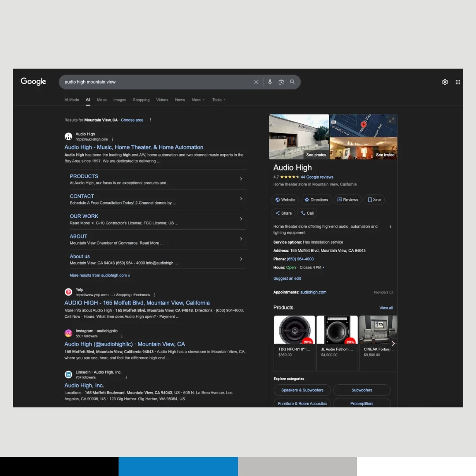Click the Call button
476x476 pixels.
307,213
